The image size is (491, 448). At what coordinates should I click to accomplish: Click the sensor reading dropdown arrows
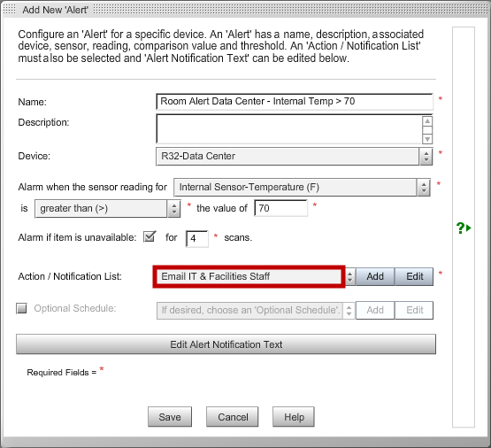click(x=424, y=188)
